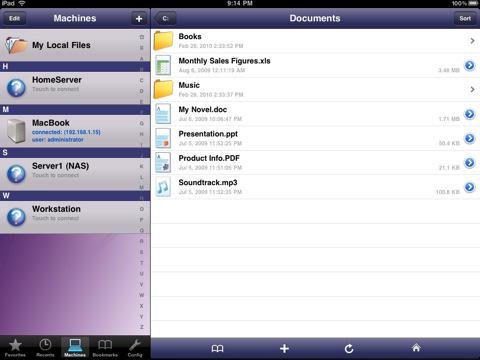The width and height of the screenshot is (480, 360).
Task: Connect to Server1 (NAS)
Action: [75, 174]
